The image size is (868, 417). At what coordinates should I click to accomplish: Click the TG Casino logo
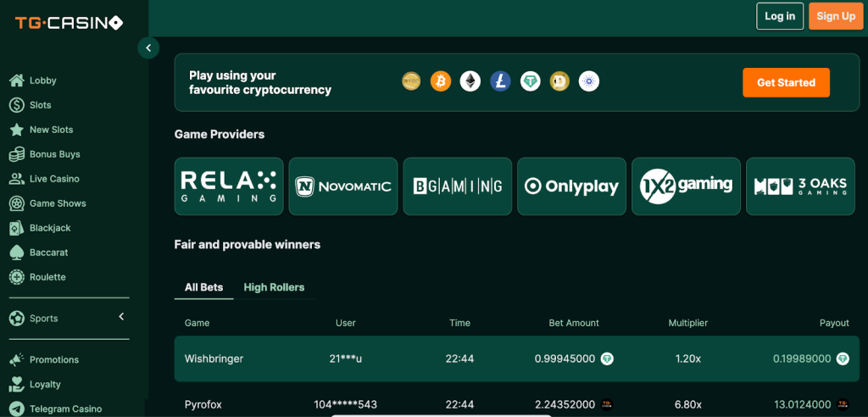[69, 23]
